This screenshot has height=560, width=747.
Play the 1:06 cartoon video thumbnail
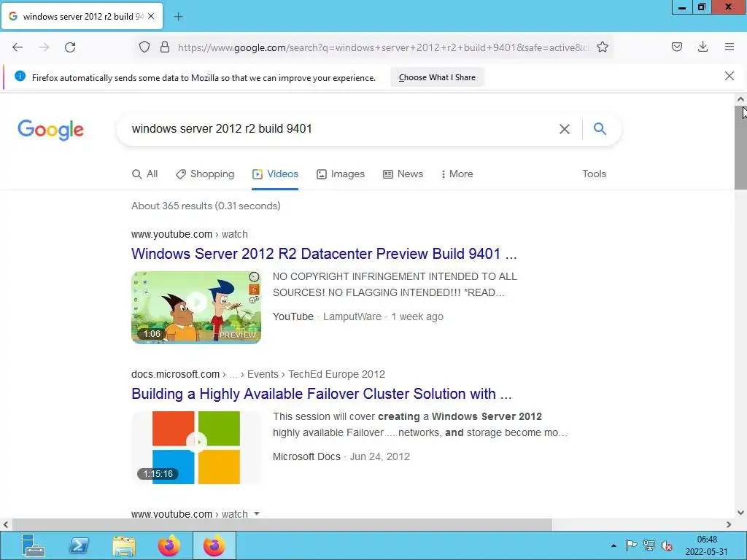pos(196,307)
